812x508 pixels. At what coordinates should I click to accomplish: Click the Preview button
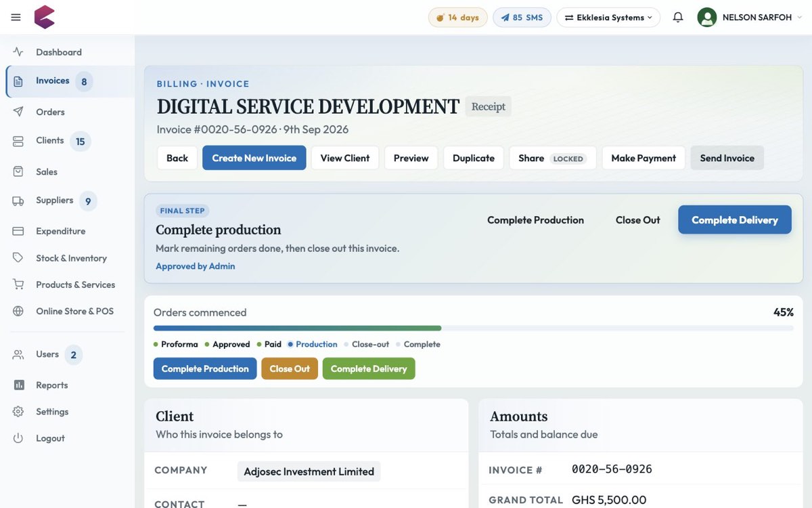click(x=411, y=158)
